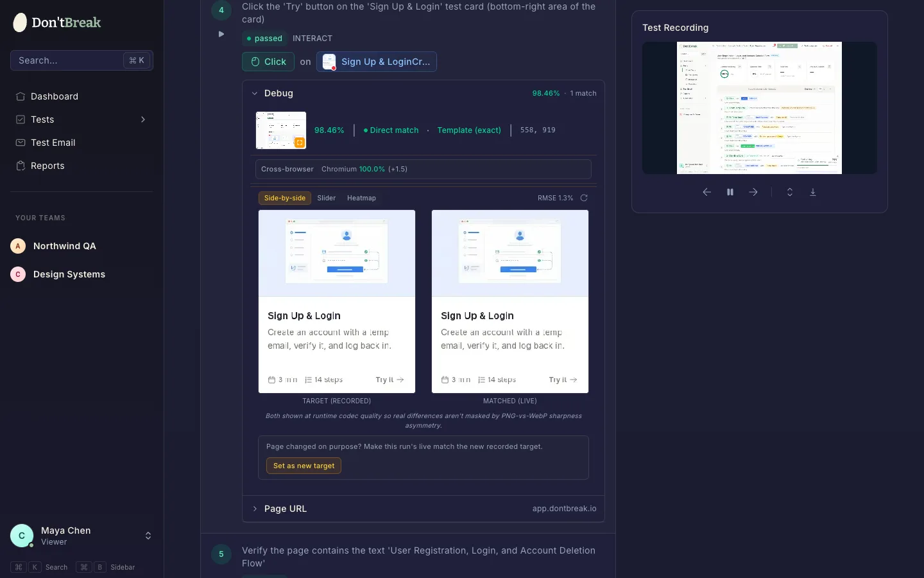Expand the Tests submenu chevron
The image size is (924, 578).
coord(142,119)
